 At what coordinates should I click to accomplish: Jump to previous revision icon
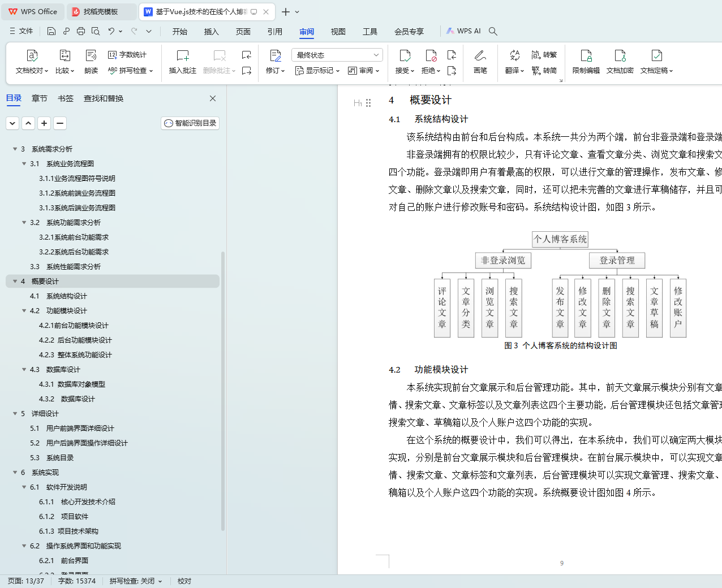point(452,55)
